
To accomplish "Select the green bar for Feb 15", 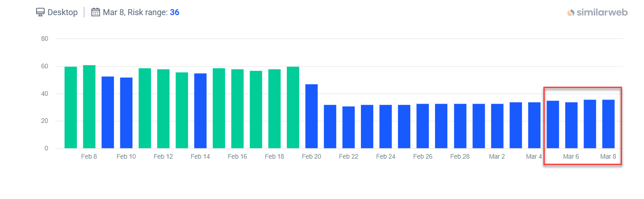I will 219,108.
